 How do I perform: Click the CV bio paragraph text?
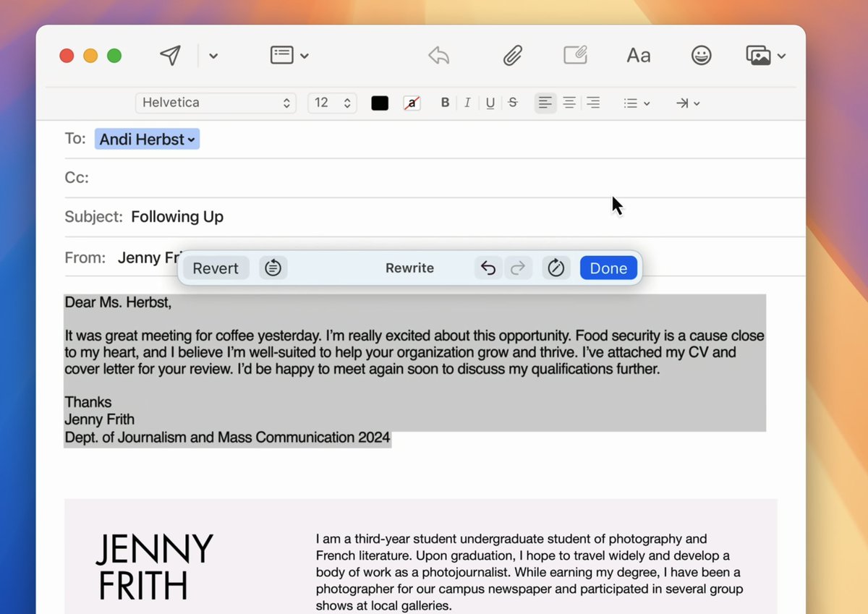coord(529,572)
